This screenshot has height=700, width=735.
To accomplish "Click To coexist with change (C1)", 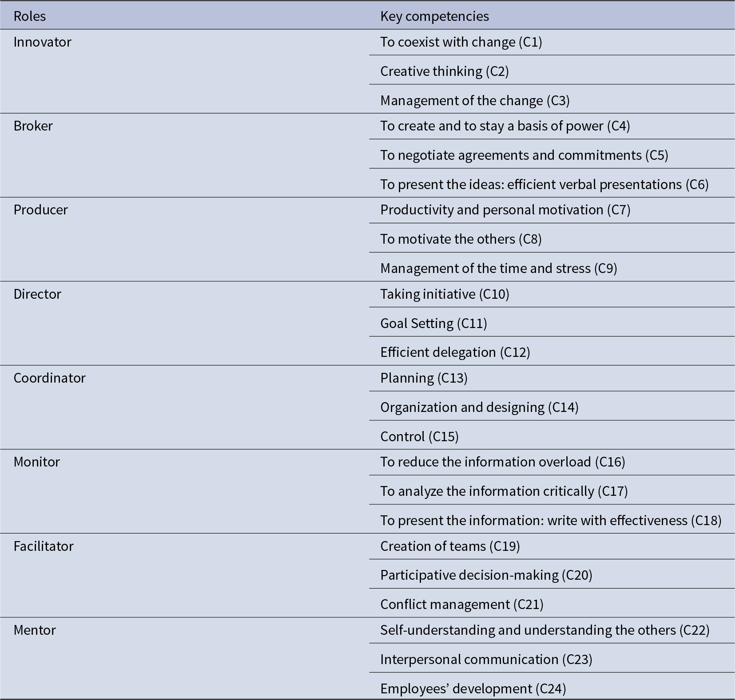I will (x=461, y=42).
